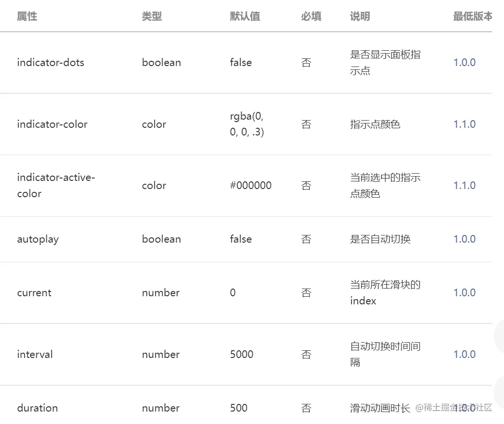Select 否 in the interval row
Viewport: 504px width, 424px height.
[x=306, y=354]
